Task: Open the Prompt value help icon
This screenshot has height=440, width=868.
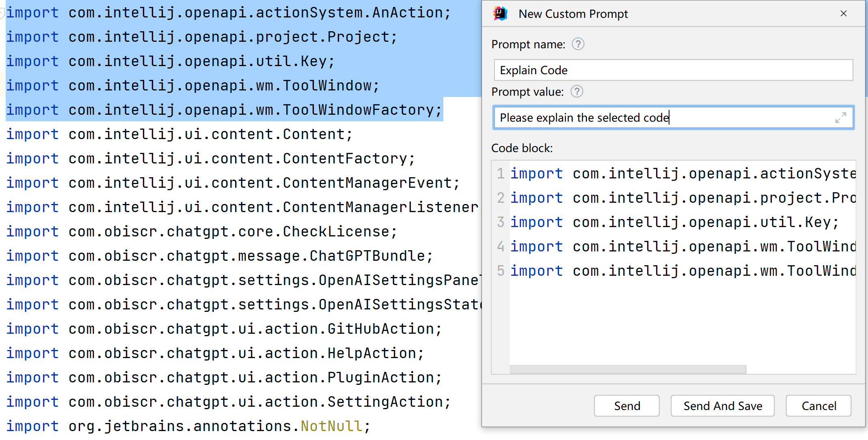Action: (x=577, y=92)
